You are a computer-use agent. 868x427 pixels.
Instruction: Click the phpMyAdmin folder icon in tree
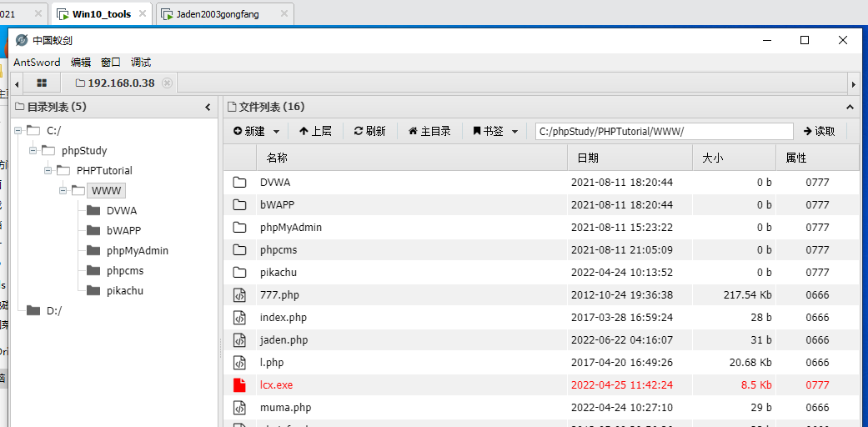tap(93, 251)
